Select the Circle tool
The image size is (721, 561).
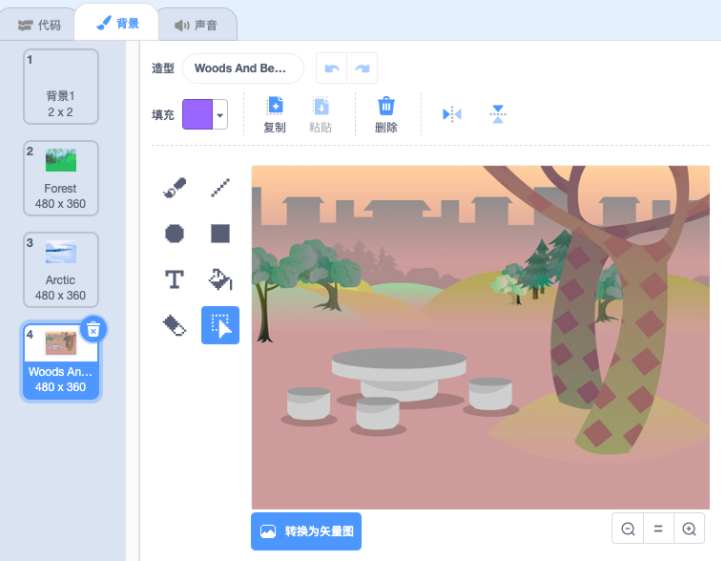click(174, 234)
